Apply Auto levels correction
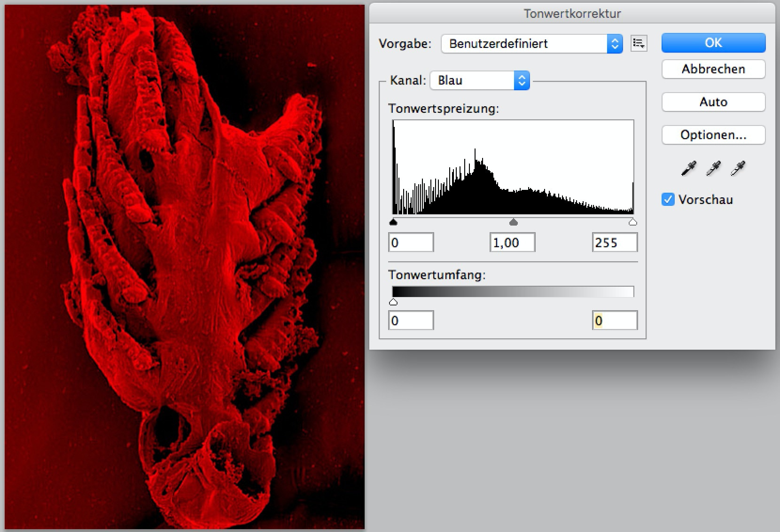 pyautogui.click(x=713, y=102)
